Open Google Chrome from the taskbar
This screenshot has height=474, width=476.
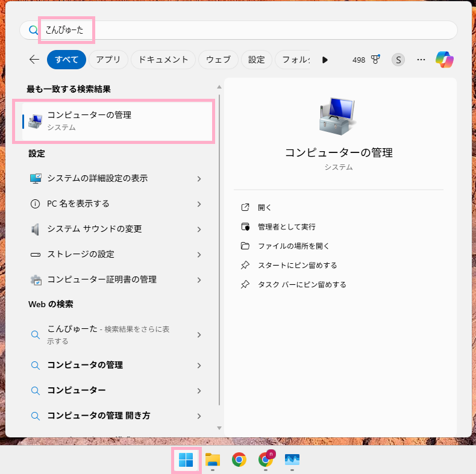pos(239,460)
